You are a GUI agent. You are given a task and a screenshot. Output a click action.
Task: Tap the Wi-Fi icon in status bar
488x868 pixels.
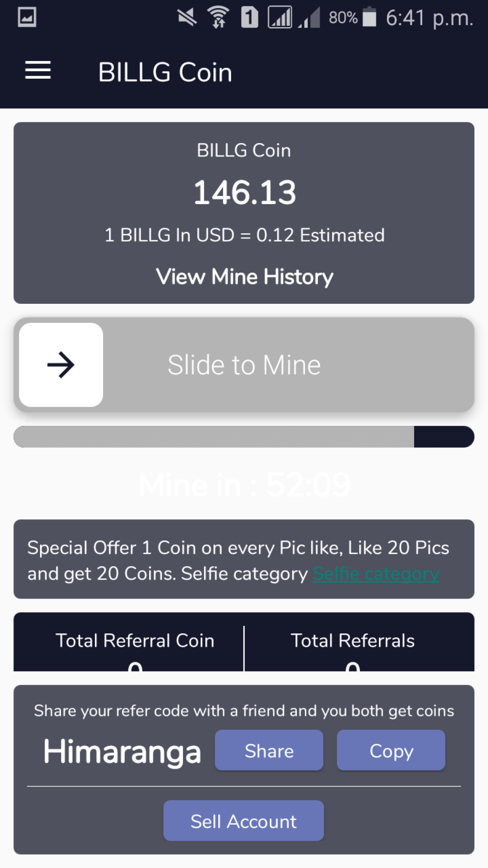(x=218, y=18)
